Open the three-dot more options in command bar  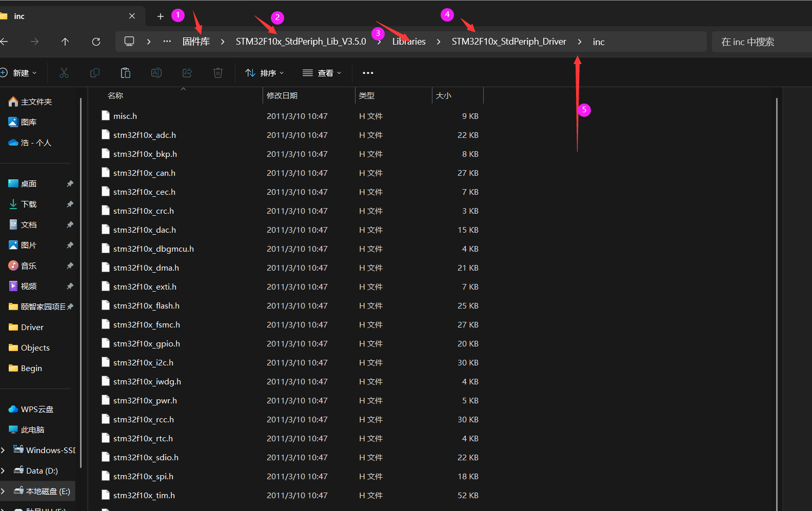coord(368,73)
